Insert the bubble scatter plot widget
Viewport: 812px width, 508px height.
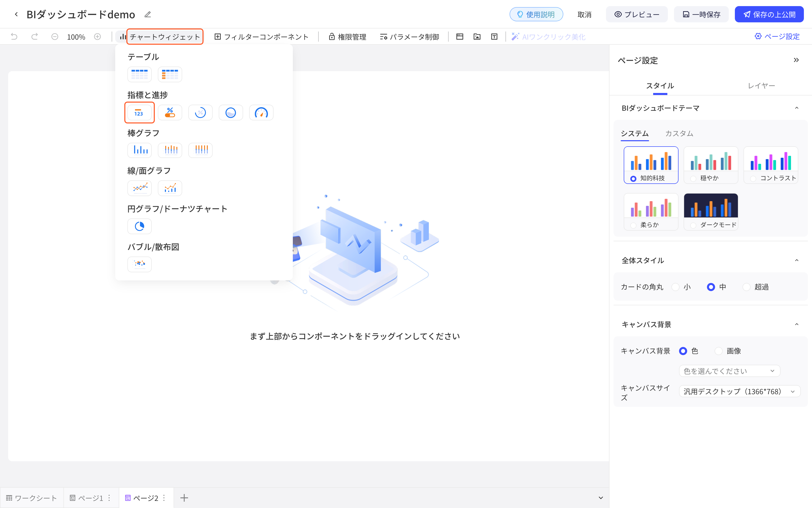point(139,264)
